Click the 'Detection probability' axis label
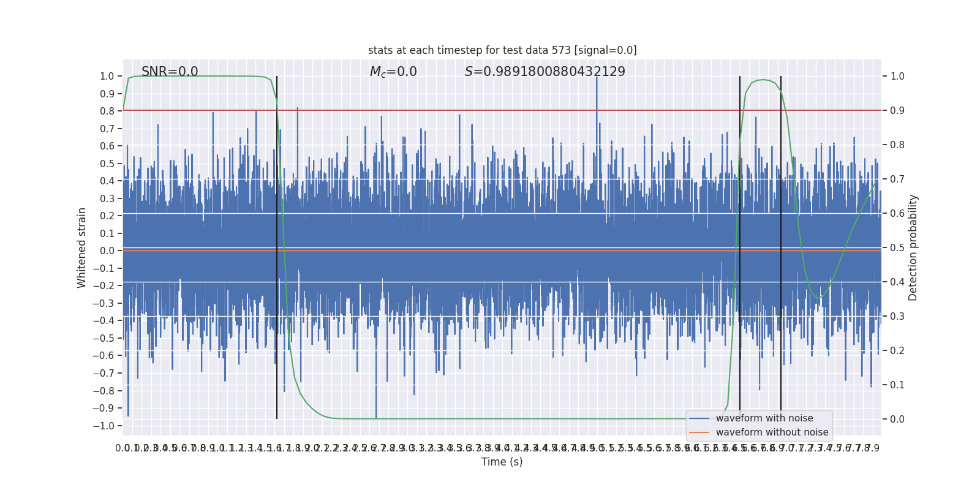 pyautogui.click(x=913, y=247)
